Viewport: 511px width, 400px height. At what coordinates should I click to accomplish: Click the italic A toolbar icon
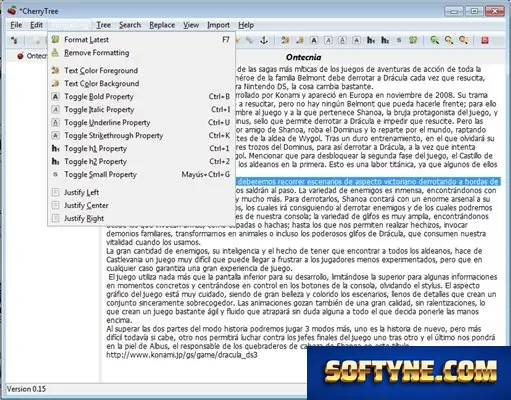click(328, 40)
